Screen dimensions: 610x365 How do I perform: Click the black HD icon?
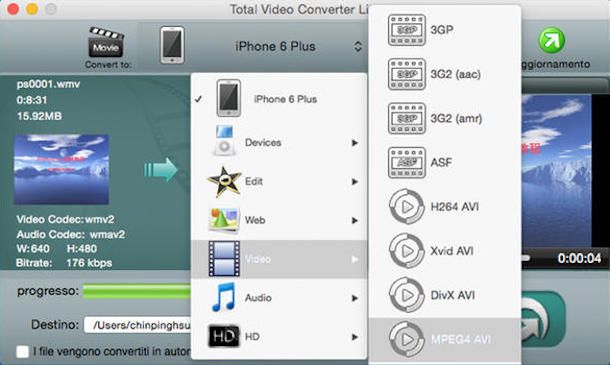(x=224, y=336)
